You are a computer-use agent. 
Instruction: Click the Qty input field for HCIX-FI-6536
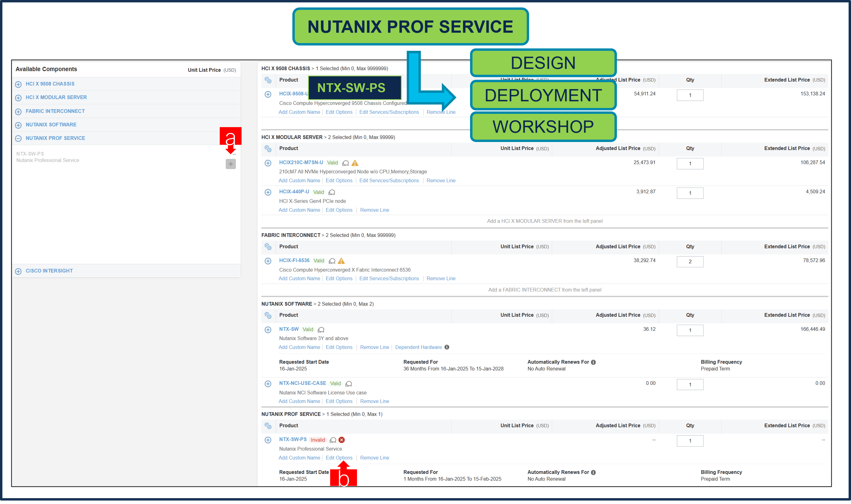click(x=690, y=261)
